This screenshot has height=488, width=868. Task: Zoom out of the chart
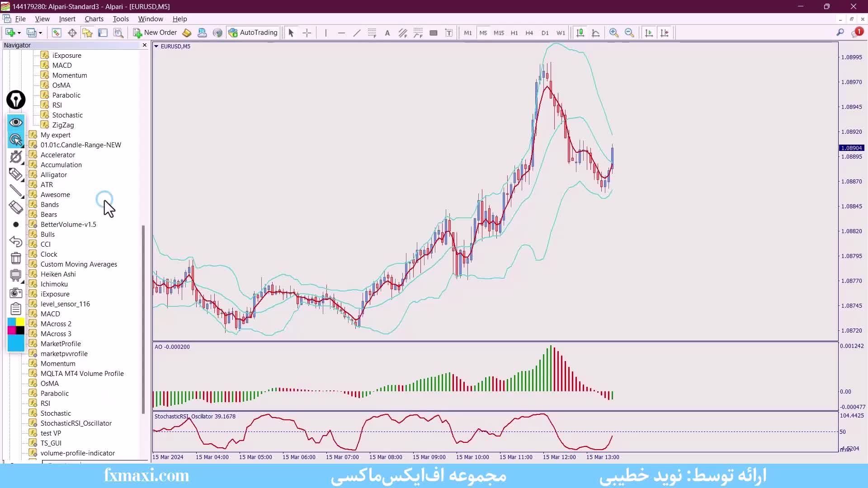(x=629, y=33)
